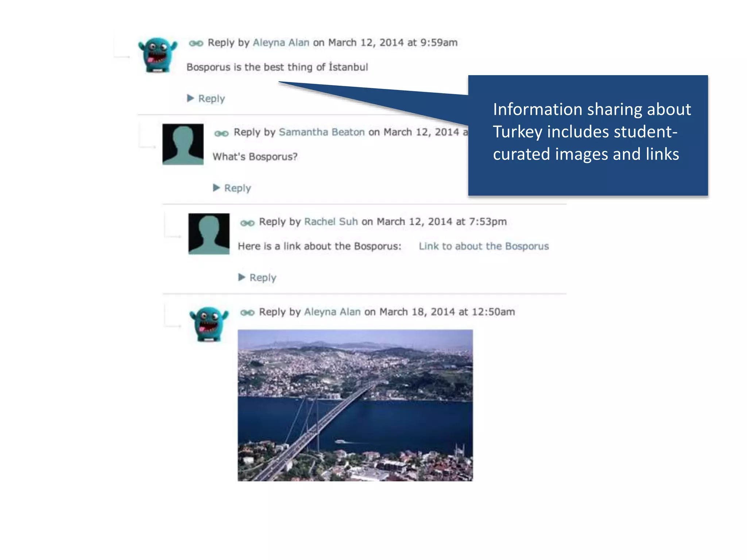Open Rachel Suh's silhouette avatar
Screen dimensions: 747x560
209,234
